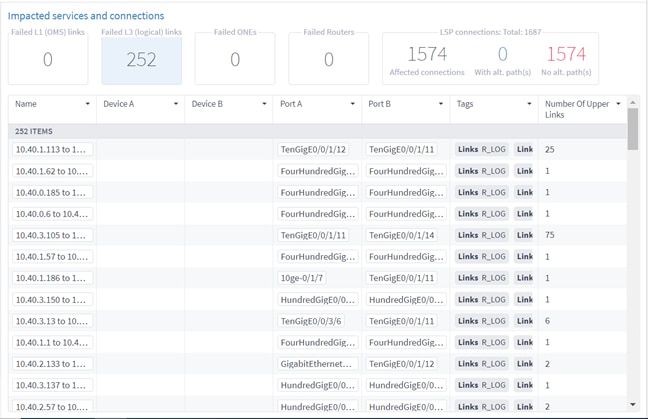Open the Tags column dropdown arrow
The width and height of the screenshot is (648, 419).
[x=529, y=104]
